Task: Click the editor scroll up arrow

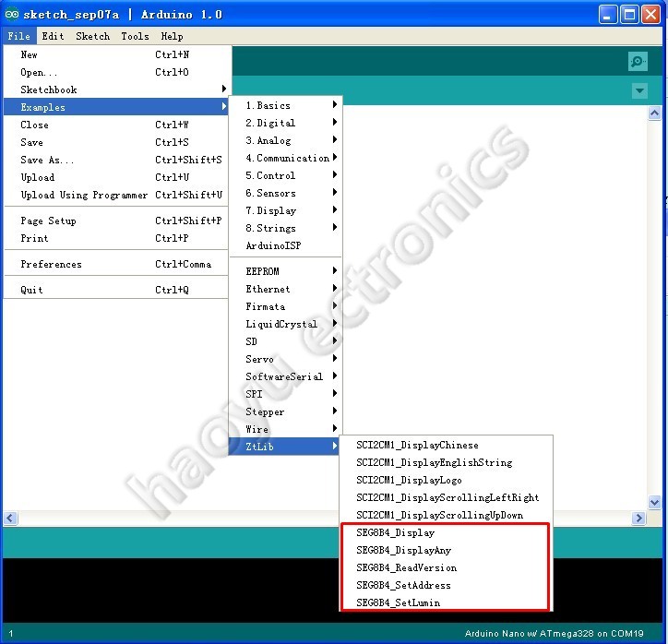Action: pos(654,113)
